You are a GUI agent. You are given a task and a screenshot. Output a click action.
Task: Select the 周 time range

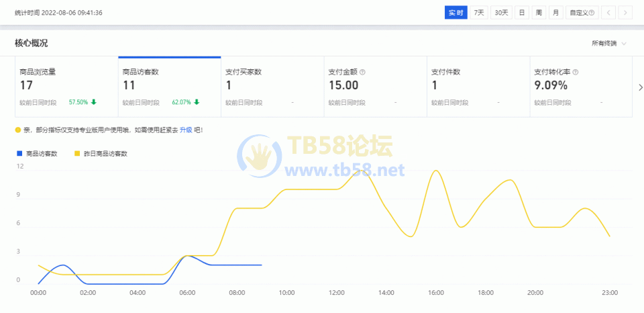coord(539,12)
